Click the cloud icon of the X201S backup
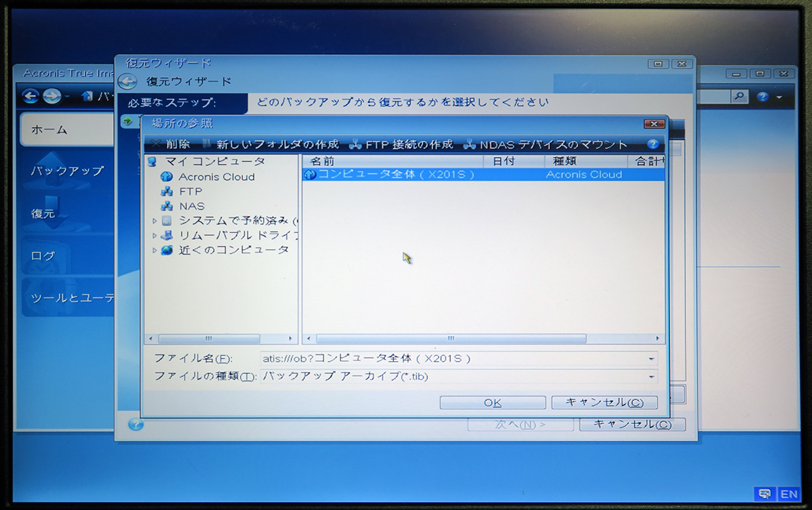 [x=311, y=175]
